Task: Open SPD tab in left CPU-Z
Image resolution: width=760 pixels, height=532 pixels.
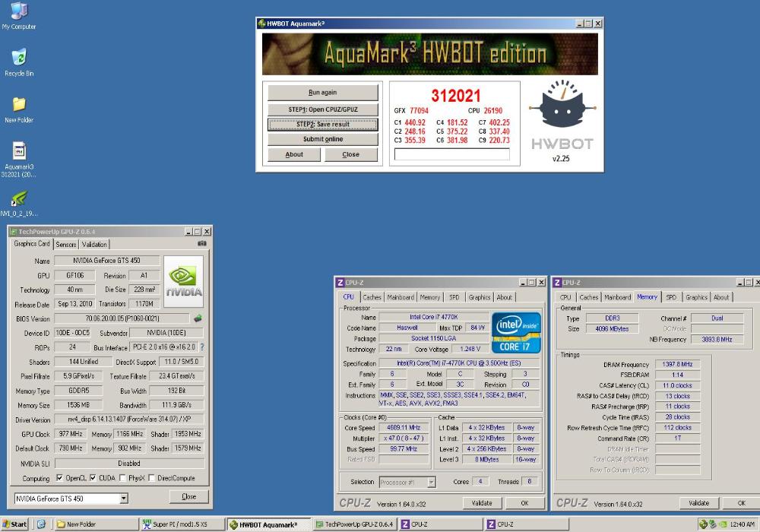Action: (454, 297)
